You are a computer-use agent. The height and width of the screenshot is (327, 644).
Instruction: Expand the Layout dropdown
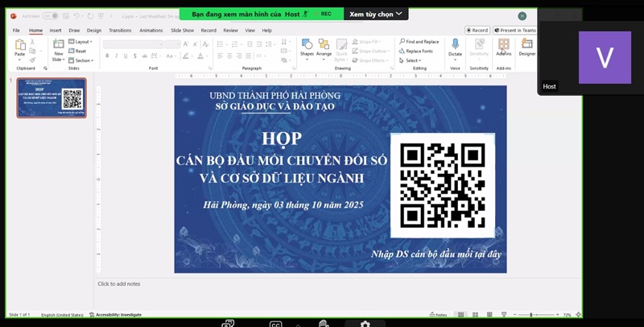[81, 41]
